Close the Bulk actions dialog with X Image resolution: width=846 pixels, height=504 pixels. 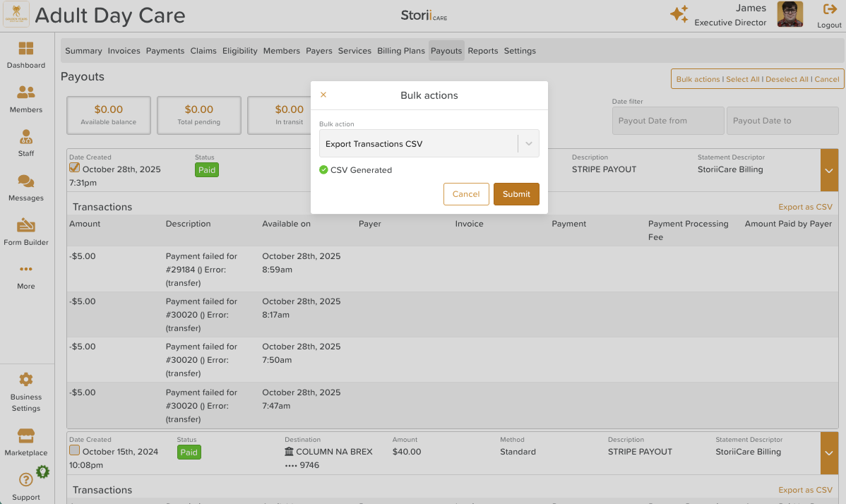(x=323, y=95)
